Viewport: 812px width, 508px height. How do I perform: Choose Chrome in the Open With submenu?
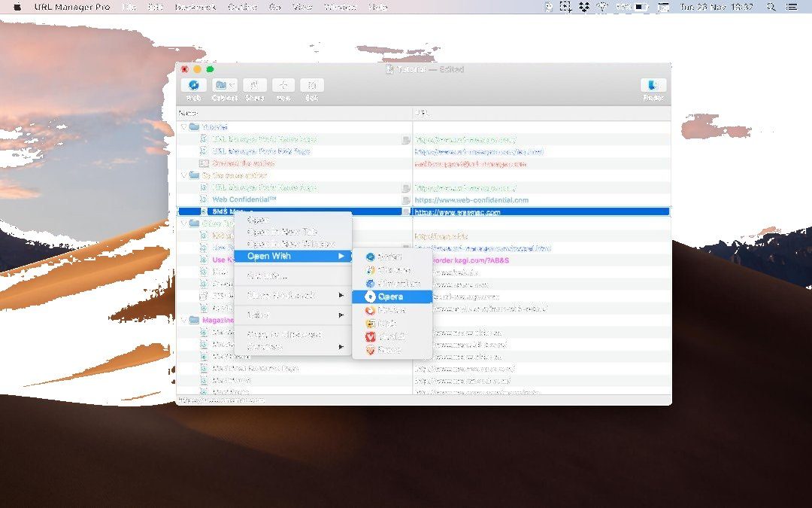pos(392,270)
